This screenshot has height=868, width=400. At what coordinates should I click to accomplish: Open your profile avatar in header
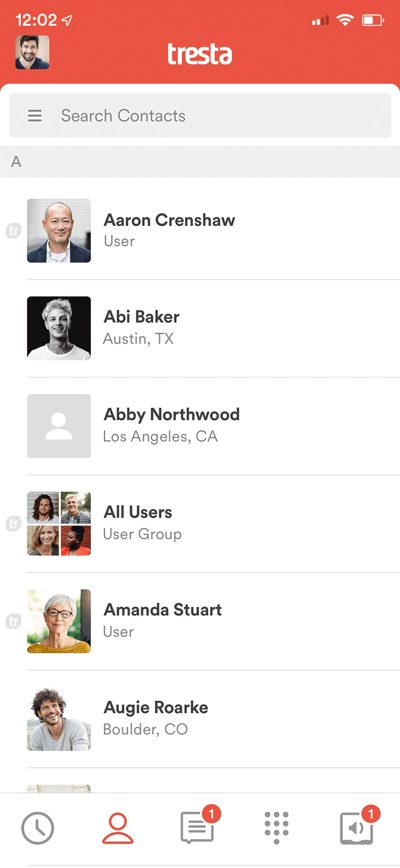tap(33, 52)
